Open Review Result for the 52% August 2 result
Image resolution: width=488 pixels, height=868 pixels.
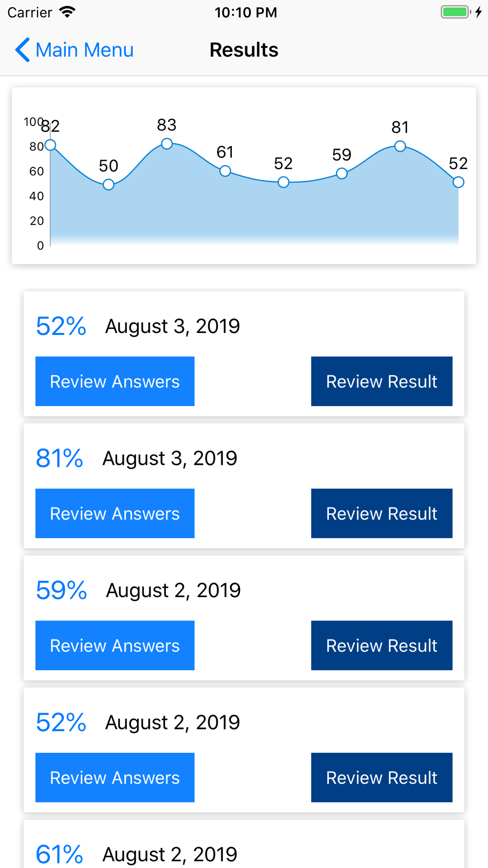pyautogui.click(x=382, y=778)
